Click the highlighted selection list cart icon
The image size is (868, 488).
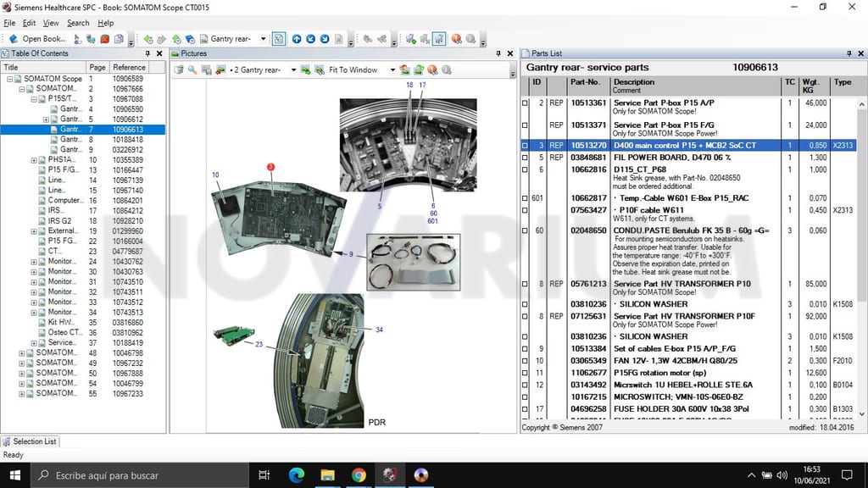[439, 39]
